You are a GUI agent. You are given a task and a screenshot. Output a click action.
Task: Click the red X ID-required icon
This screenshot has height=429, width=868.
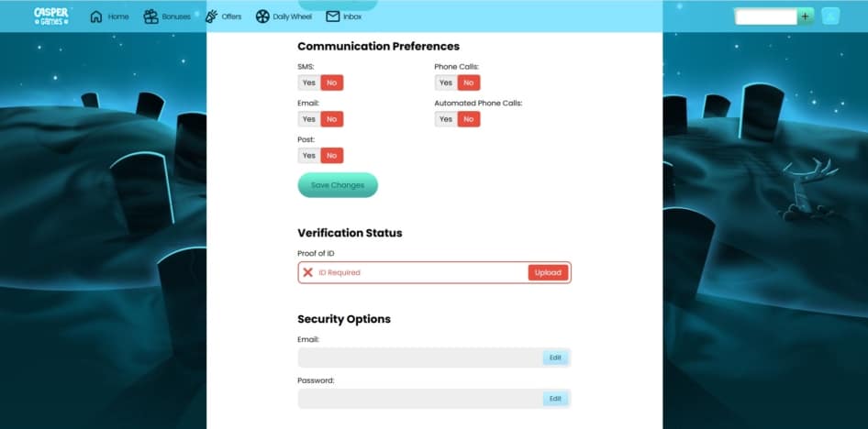[308, 272]
